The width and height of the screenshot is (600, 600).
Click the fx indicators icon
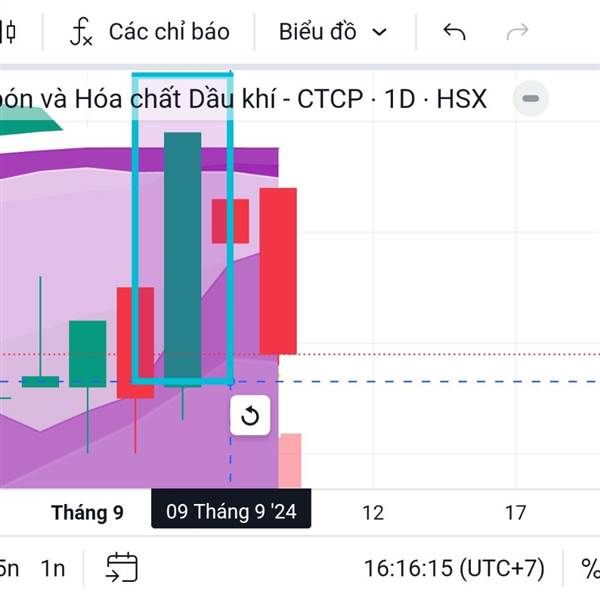(81, 32)
